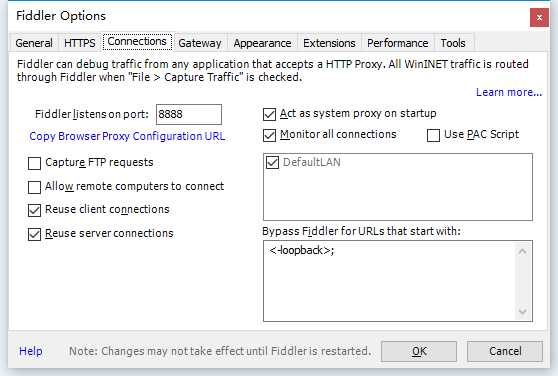Open the Learn more link
The image size is (558, 376).
(509, 92)
